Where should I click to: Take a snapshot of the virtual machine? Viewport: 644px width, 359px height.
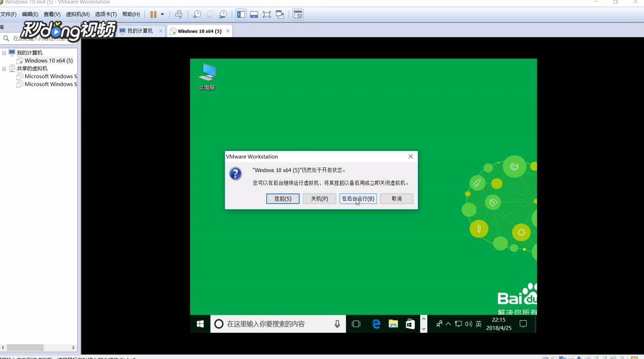tap(197, 14)
